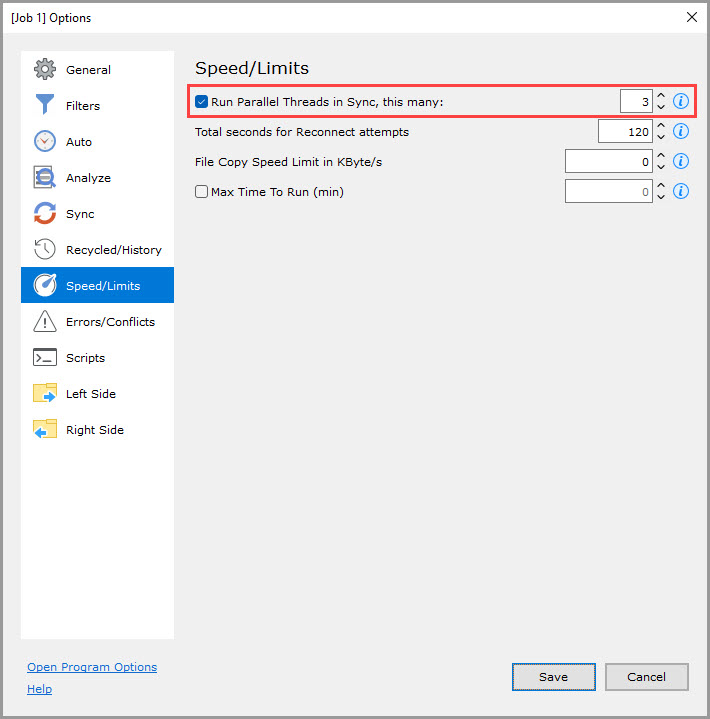Show info for File Copy Speed Limit
The height and width of the screenshot is (719, 710).
point(681,161)
